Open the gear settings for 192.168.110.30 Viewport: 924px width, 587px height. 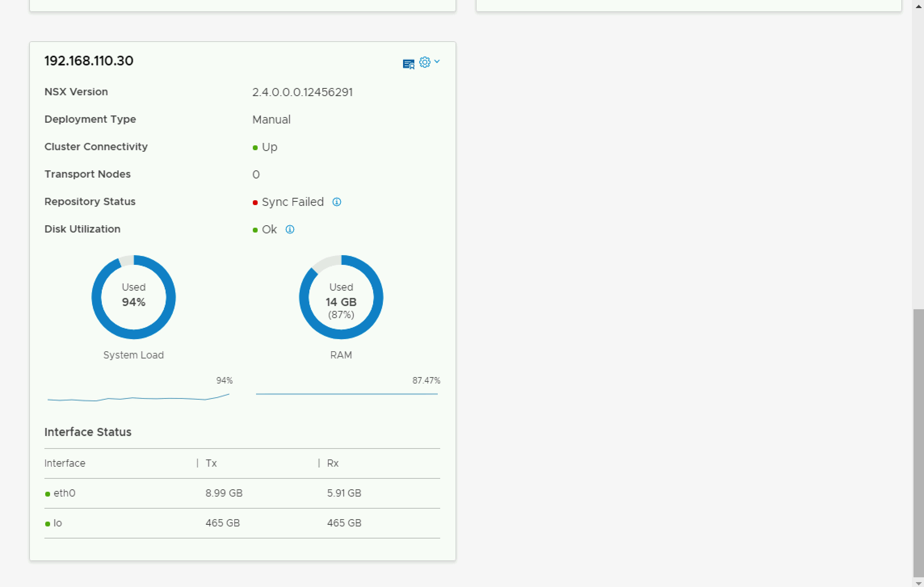(424, 62)
